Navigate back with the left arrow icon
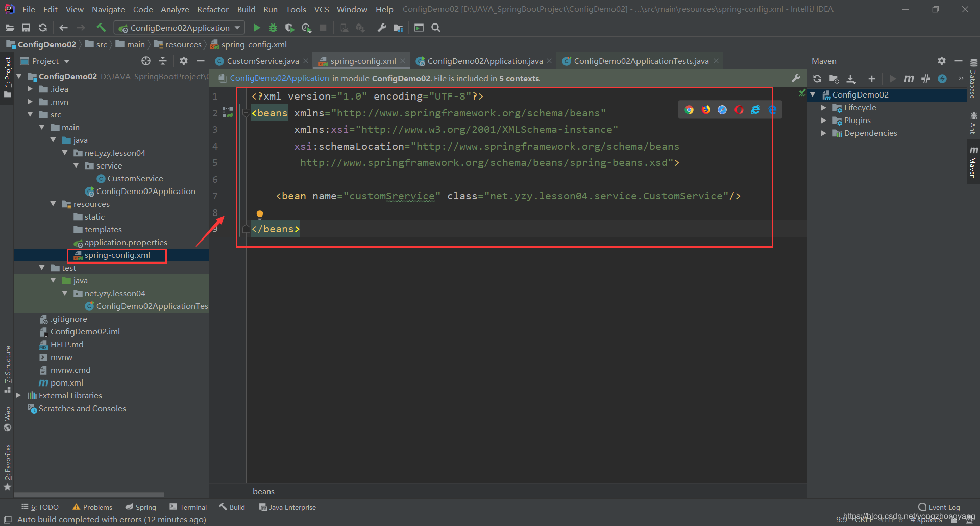This screenshot has width=980, height=526. [x=63, y=28]
